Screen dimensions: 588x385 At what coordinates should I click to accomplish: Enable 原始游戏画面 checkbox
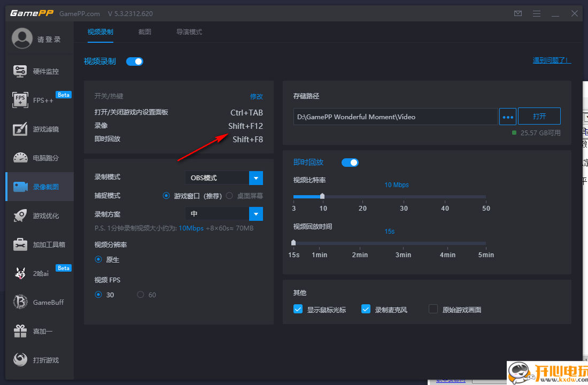[433, 309]
